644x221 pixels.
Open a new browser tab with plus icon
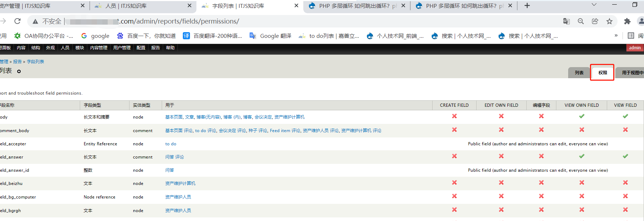(x=527, y=6)
